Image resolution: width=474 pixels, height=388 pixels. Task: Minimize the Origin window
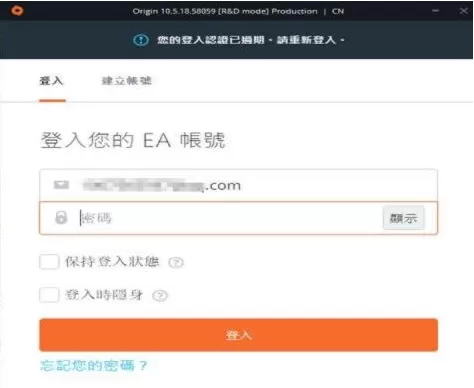point(435,11)
